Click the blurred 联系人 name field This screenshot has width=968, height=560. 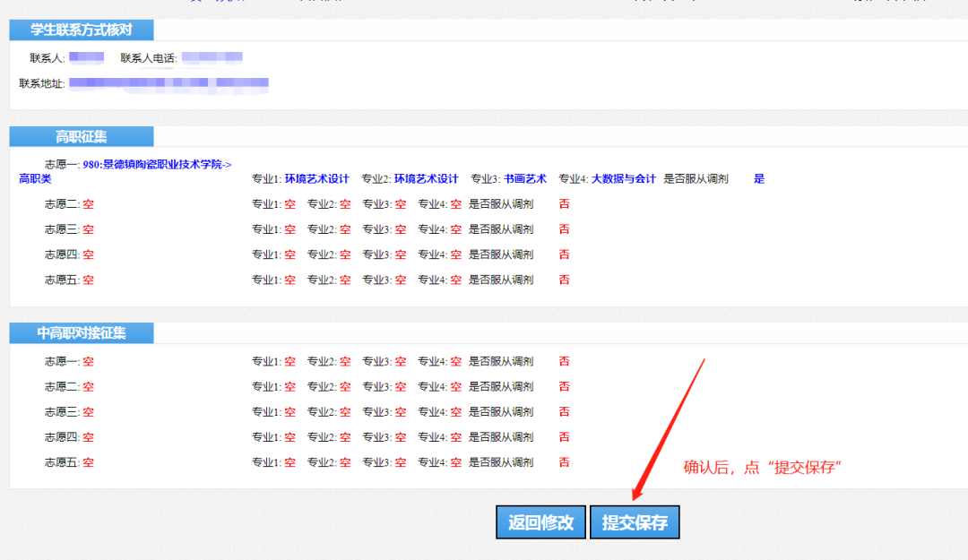[86, 58]
